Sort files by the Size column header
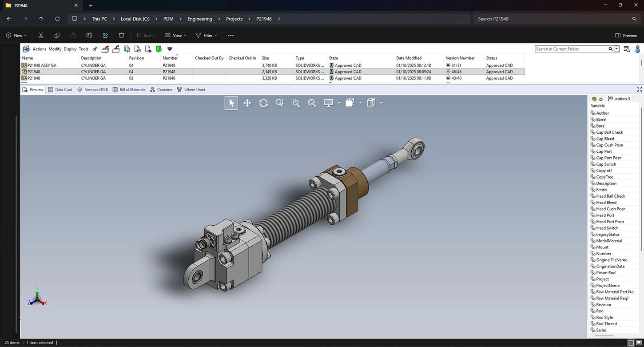 point(265,58)
